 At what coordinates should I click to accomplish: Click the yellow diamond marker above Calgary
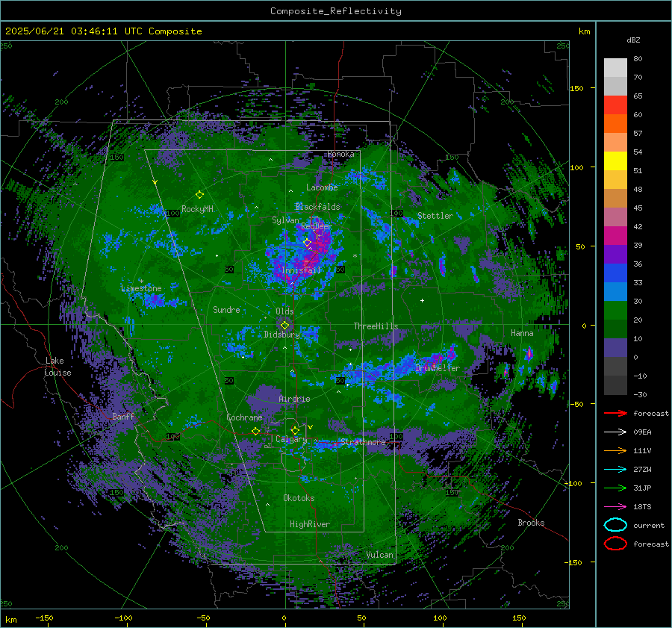tap(295, 430)
